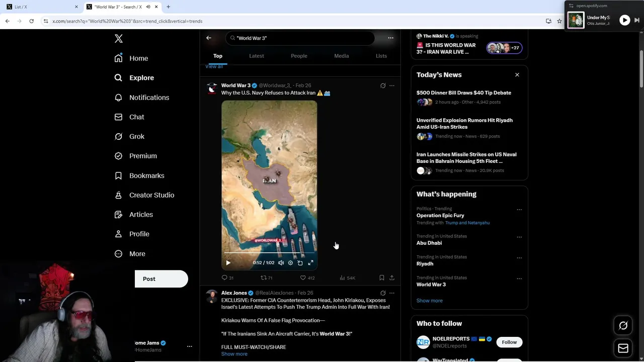The image size is (644, 362).
Task: Open Abu Dhabi trend options menu
Action: 519,237
